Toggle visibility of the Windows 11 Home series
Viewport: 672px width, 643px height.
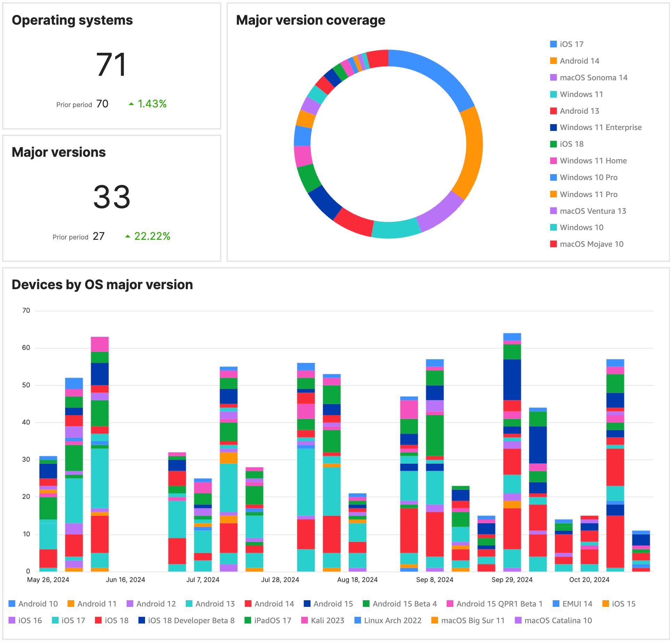point(553,161)
